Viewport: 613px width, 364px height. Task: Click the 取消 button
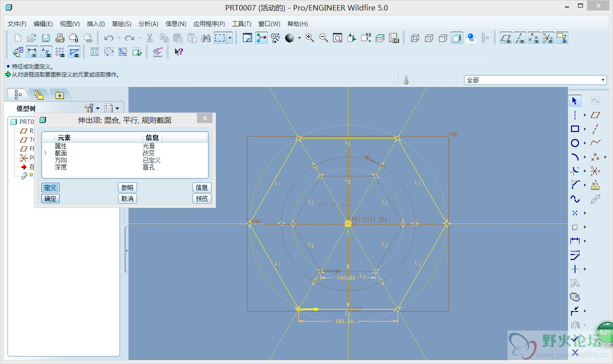[127, 198]
